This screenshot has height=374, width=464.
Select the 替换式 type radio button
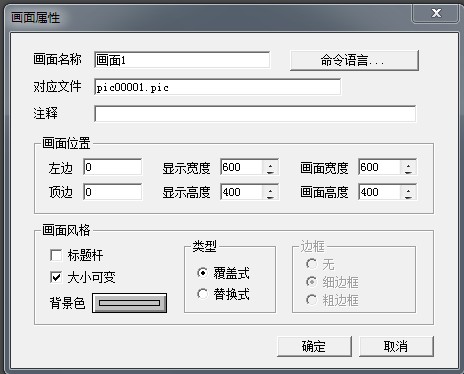(x=202, y=294)
